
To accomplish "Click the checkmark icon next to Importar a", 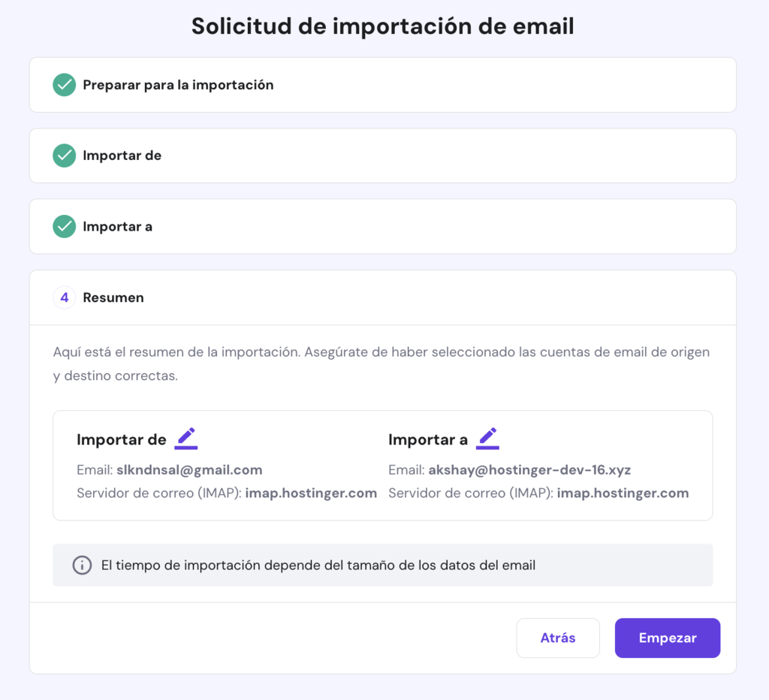I will tap(64, 226).
